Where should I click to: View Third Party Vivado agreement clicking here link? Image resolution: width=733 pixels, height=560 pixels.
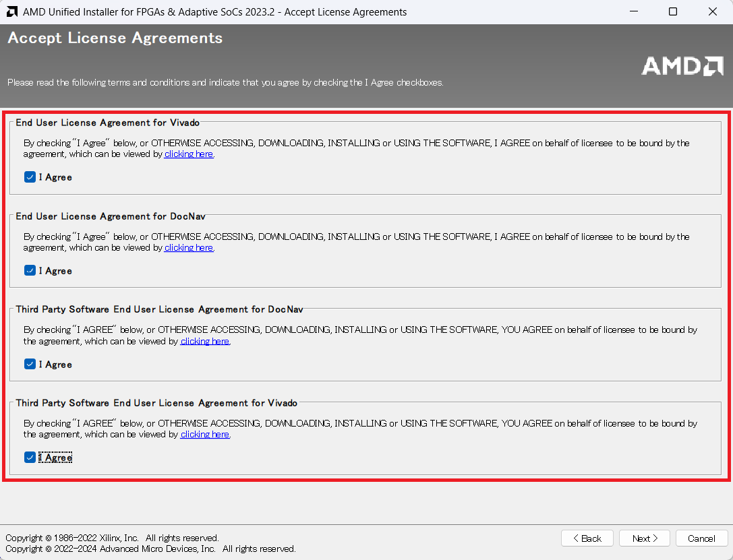(205, 435)
